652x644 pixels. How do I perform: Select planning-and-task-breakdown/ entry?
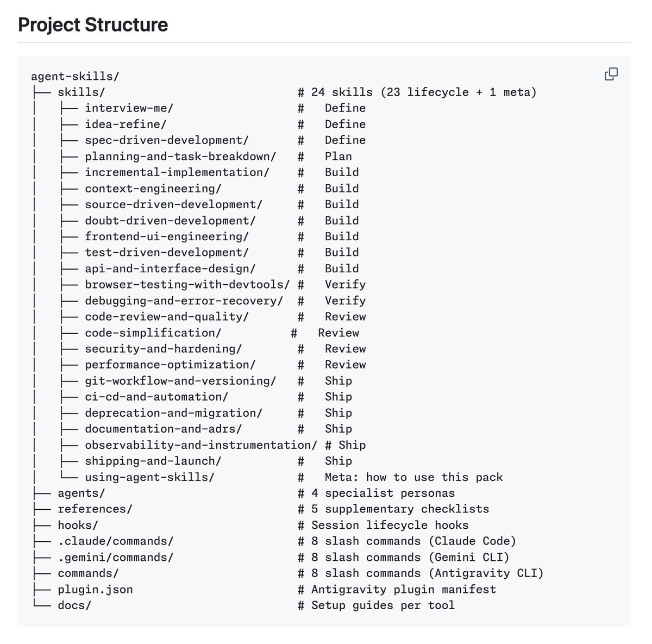tap(180, 157)
